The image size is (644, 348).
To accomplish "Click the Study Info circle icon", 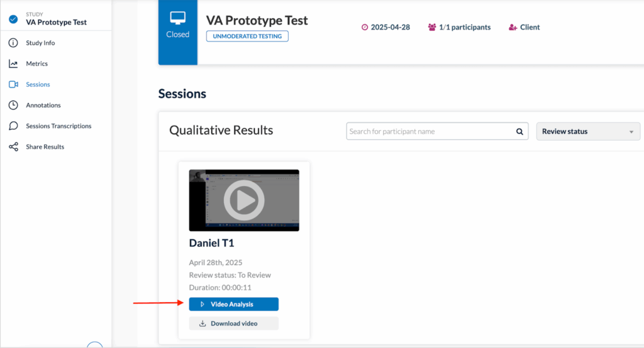I will pyautogui.click(x=13, y=43).
